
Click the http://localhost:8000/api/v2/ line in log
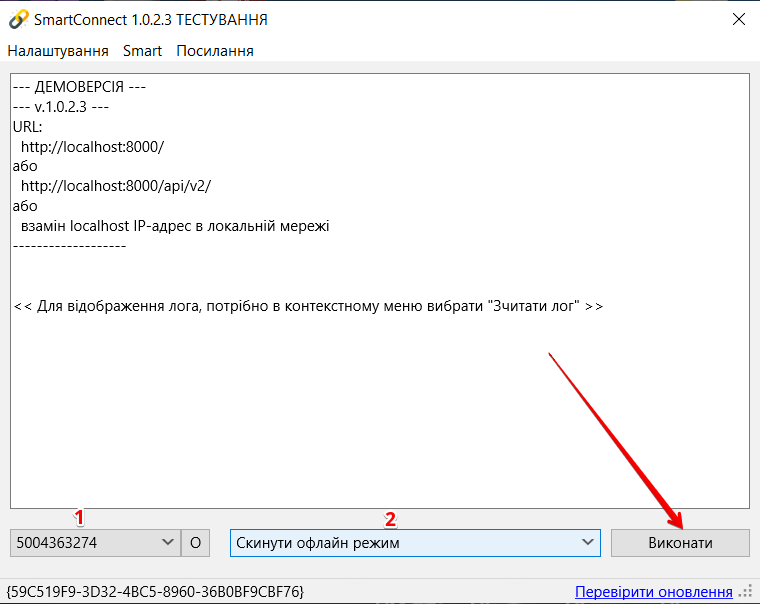[x=116, y=186]
